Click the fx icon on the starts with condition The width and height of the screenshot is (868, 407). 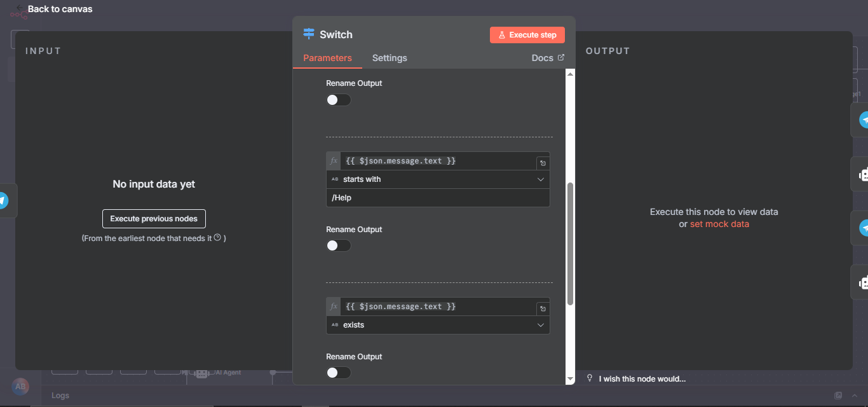(334, 161)
